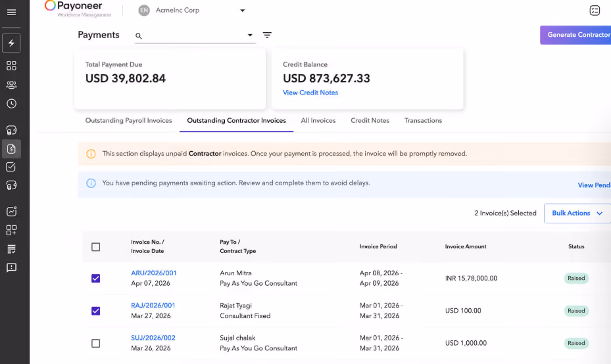The width and height of the screenshot is (611, 364).
Task: Click Total Payment Due USD 39,802.84
Action: click(x=126, y=79)
